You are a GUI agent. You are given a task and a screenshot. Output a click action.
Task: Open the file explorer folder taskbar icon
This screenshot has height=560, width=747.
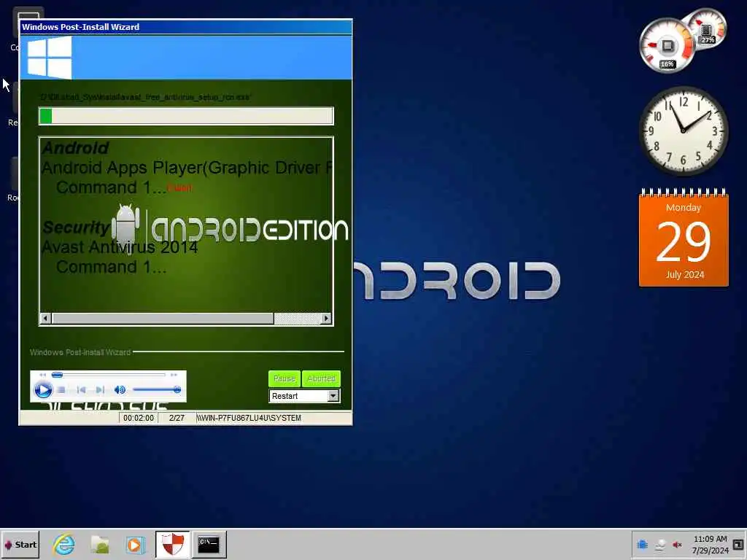point(100,545)
